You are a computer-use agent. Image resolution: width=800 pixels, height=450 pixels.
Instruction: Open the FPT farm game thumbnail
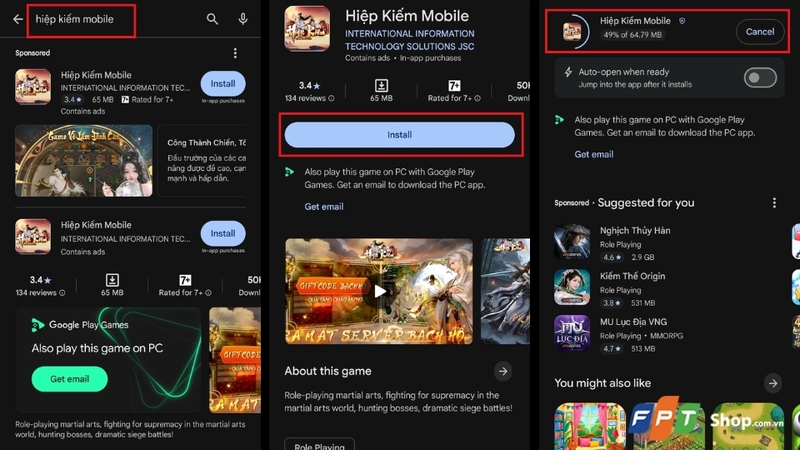click(668, 426)
